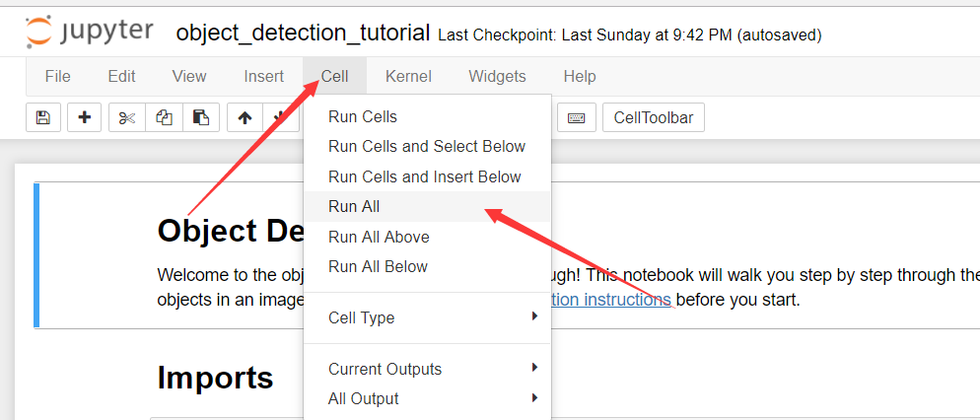The image size is (980, 420).
Task: Click the save notebook icon
Action: pyautogui.click(x=42, y=118)
